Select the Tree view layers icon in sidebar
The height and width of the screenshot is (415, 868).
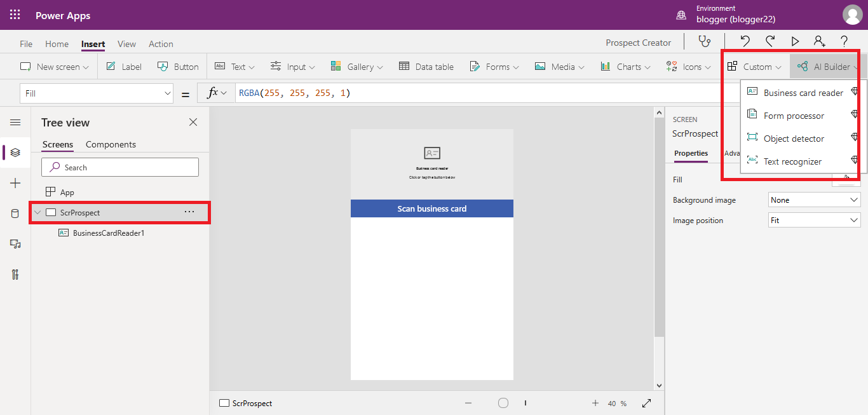point(15,153)
